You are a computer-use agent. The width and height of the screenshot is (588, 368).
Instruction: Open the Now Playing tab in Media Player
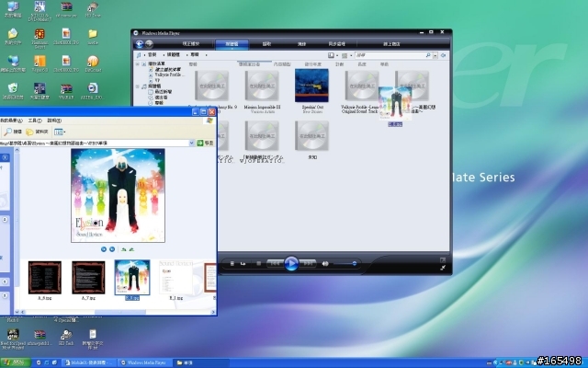[x=191, y=44]
